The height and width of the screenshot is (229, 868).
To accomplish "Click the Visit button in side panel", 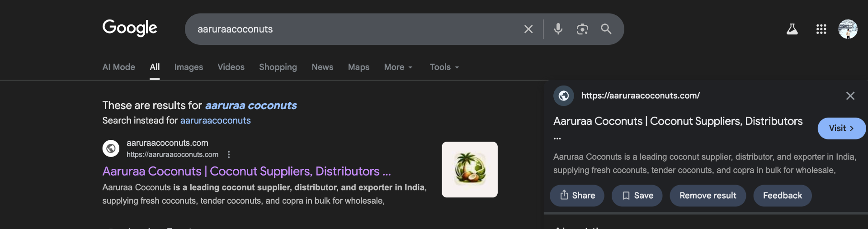I will point(841,129).
